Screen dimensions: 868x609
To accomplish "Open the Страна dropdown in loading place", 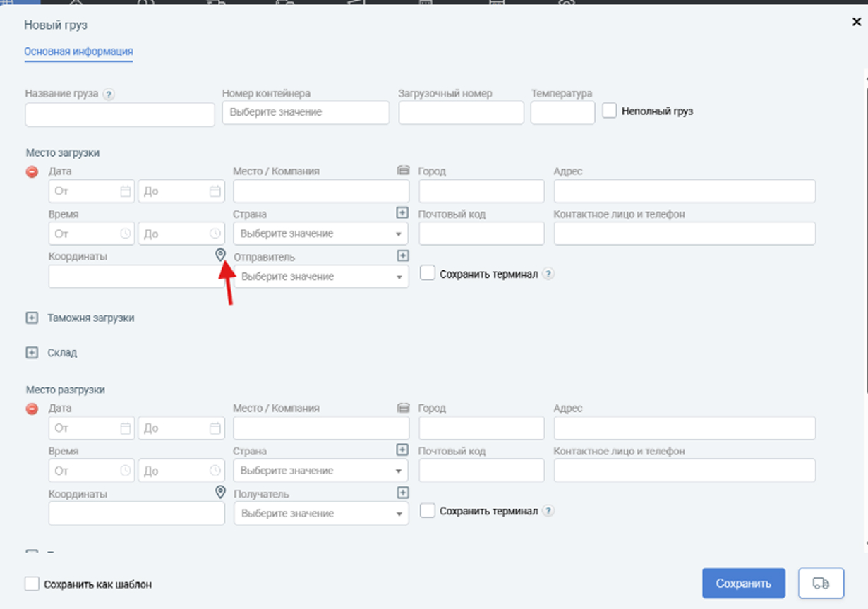I will coord(321,234).
